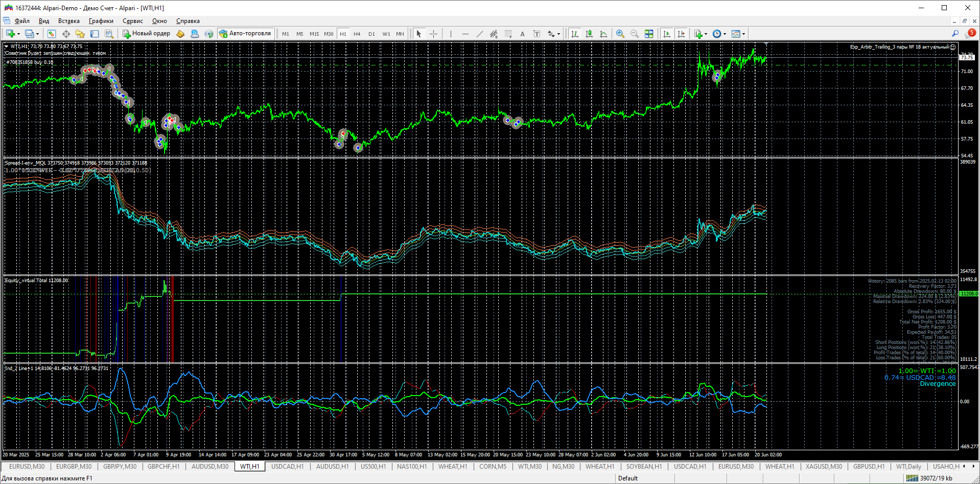
Task: Click the new chart icon
Action: 10,34
